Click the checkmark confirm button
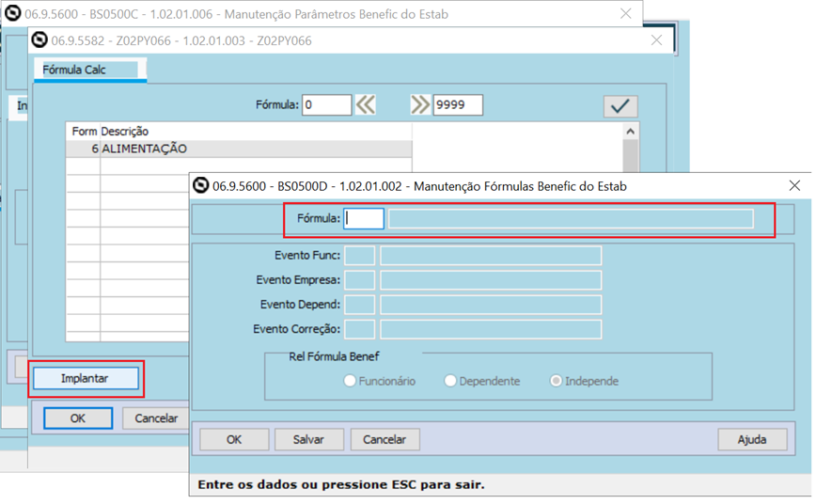This screenshot has height=504, width=832. 620,106
